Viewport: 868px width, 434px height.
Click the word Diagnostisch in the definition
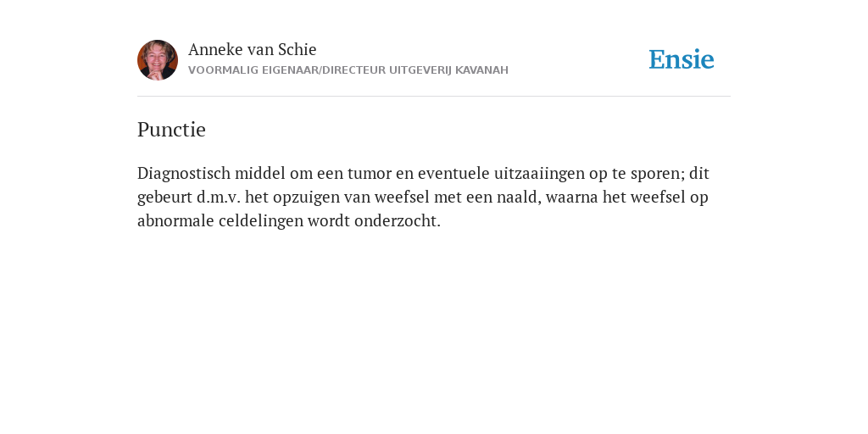pos(184,173)
